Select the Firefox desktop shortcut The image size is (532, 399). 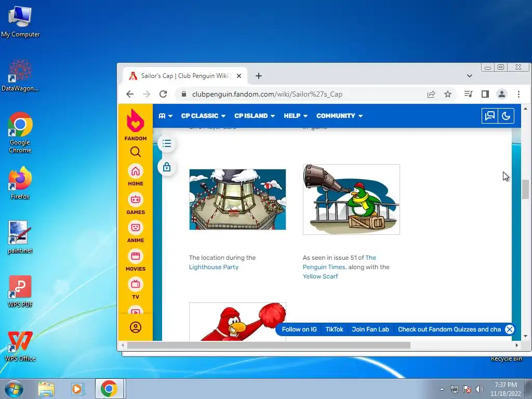(x=20, y=182)
